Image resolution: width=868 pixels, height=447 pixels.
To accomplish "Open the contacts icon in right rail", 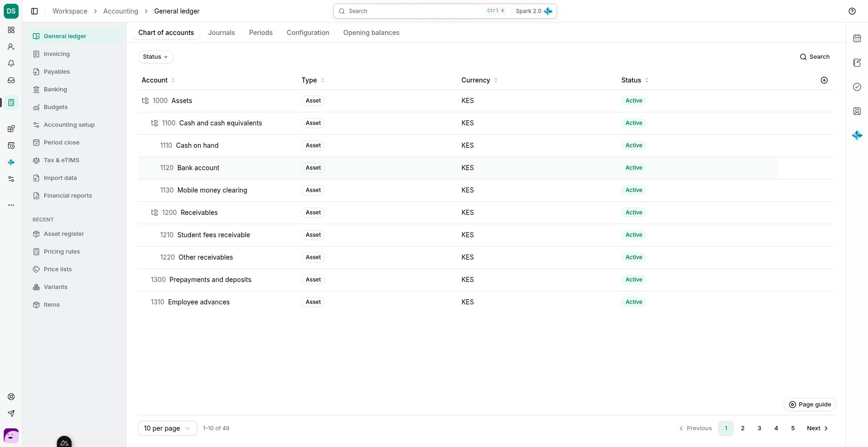I will point(857,111).
